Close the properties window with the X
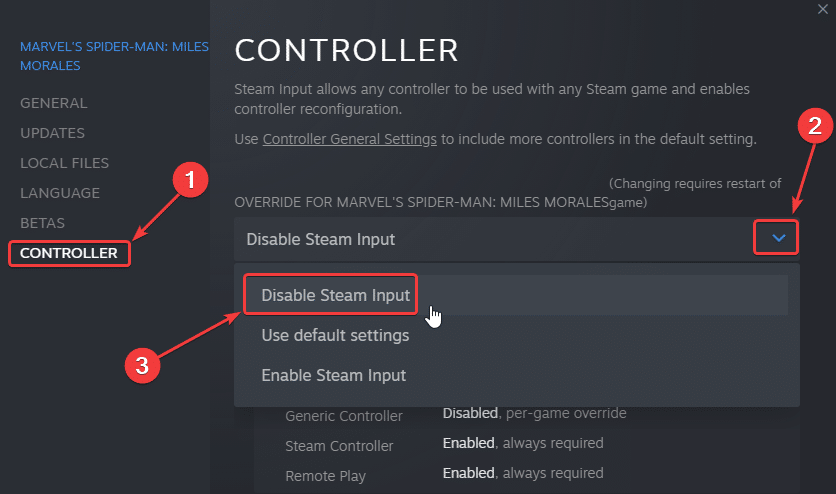The height and width of the screenshot is (494, 836). 823,7
